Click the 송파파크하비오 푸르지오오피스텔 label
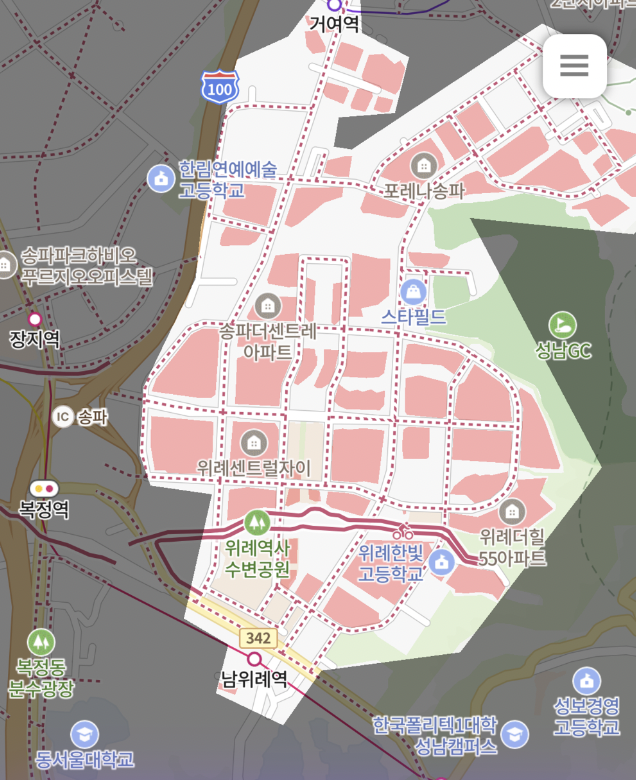636x780 pixels. tap(87, 266)
